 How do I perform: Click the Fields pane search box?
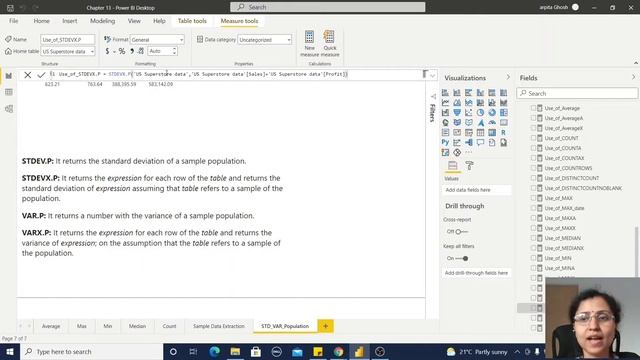(577, 93)
